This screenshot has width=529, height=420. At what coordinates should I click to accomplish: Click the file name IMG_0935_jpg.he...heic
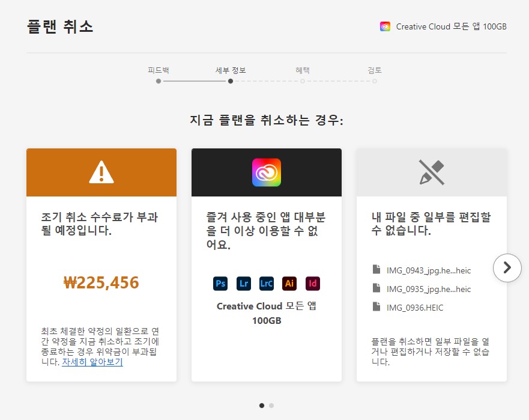(x=429, y=289)
